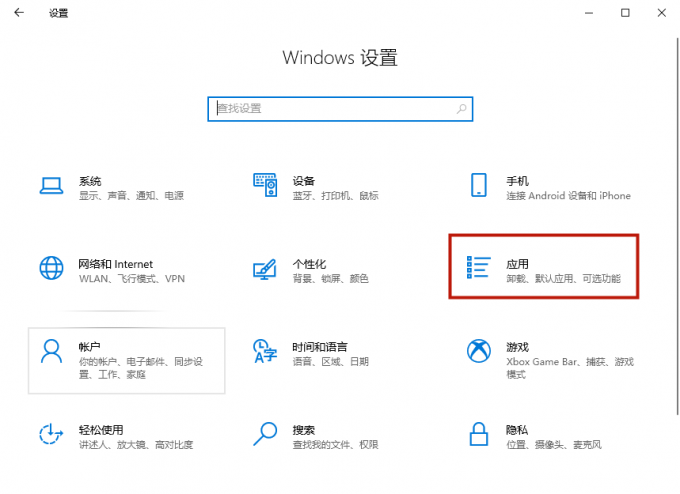Open 时间和语言 settings title
This screenshot has height=494, width=680.
pos(320,347)
